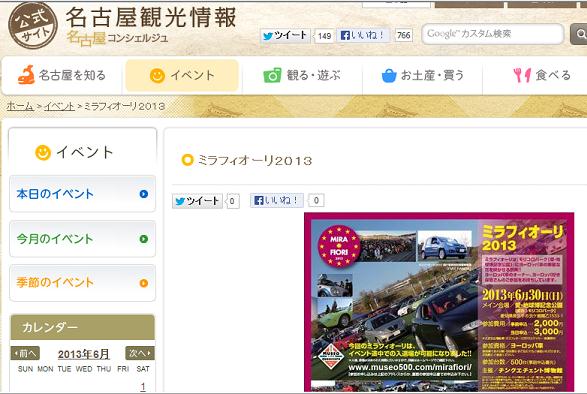This screenshot has height=394, width=587.
Task: Open 季節のイベント sidebar button
Action: coord(82,283)
